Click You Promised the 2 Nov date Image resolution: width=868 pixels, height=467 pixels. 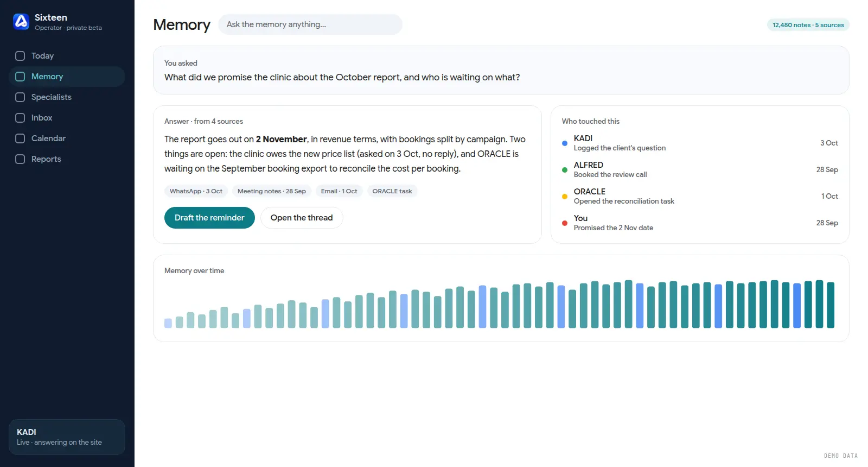[x=700, y=223]
